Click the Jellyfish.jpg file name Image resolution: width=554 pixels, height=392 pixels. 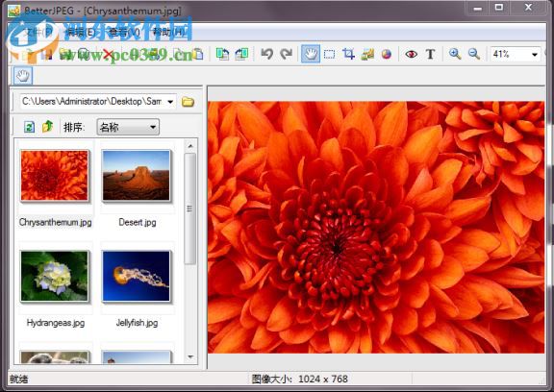(138, 323)
